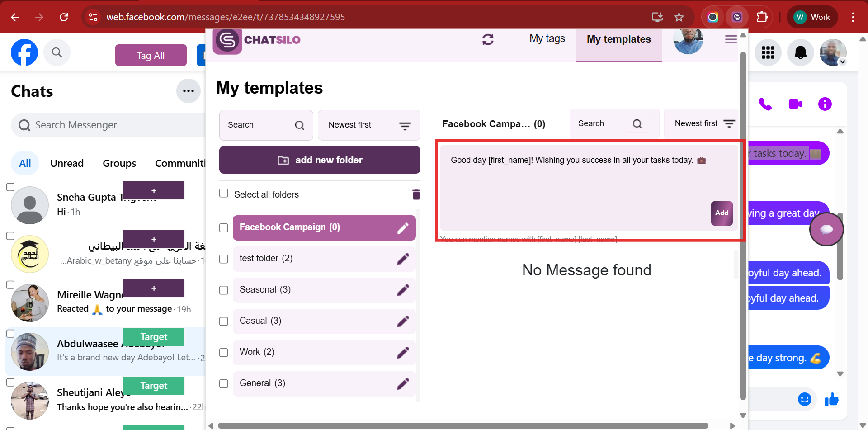Screen dimensions: 868x430
Task: Reload the browser page
Action: coord(64,17)
